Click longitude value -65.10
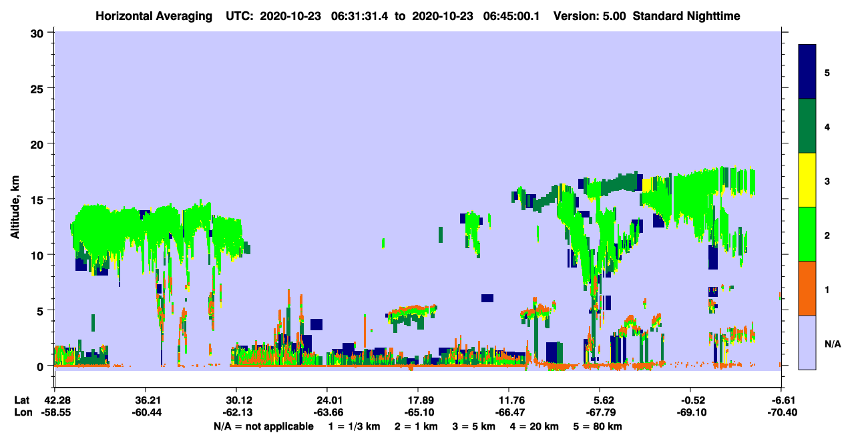 click(418, 412)
